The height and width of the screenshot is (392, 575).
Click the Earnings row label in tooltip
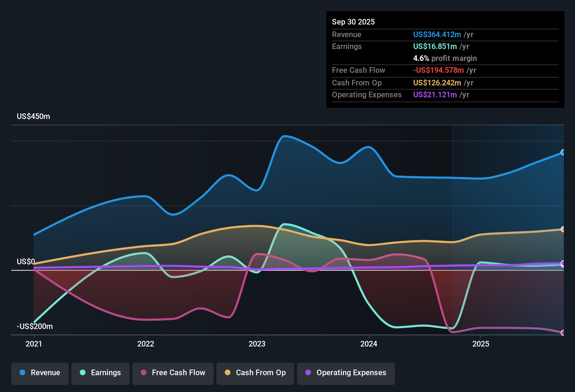click(x=347, y=47)
